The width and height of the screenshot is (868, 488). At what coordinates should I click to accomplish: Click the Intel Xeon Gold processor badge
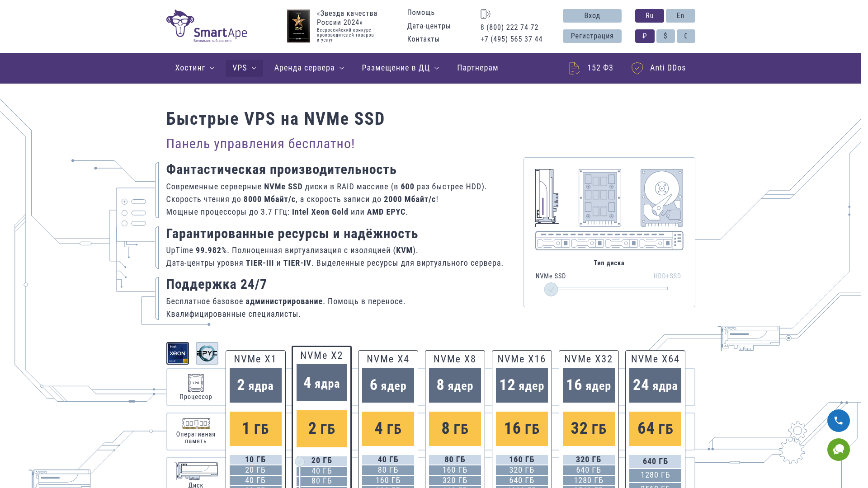coord(178,353)
